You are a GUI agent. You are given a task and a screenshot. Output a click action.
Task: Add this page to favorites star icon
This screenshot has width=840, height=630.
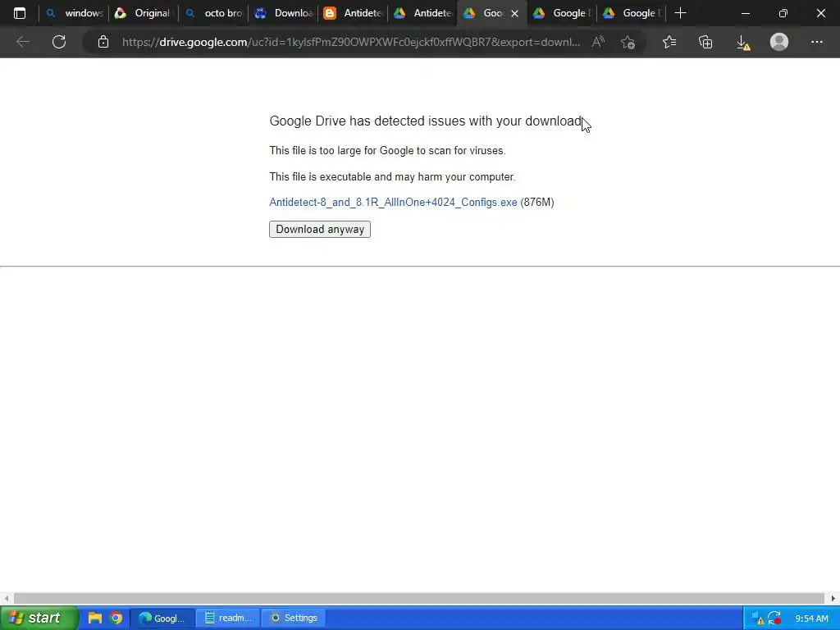(x=628, y=42)
